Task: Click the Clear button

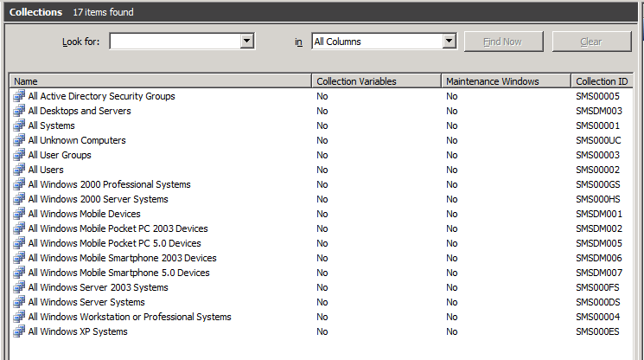Action: click(x=591, y=42)
